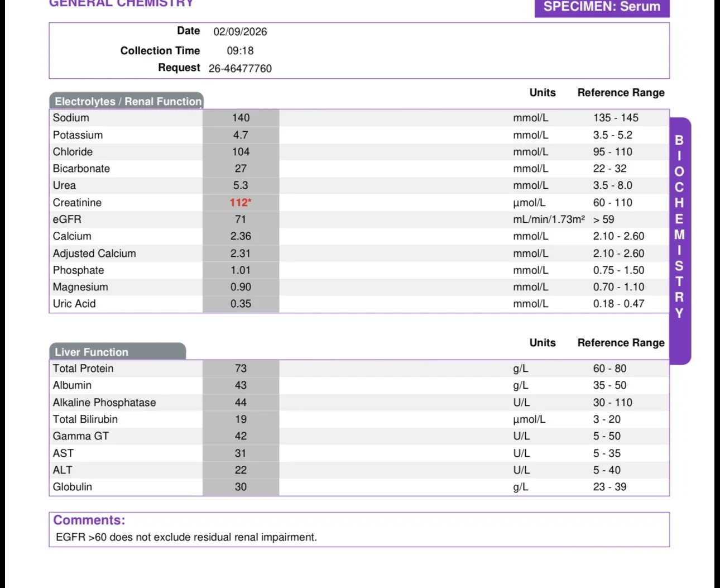Click the Albumin row label

click(72, 385)
